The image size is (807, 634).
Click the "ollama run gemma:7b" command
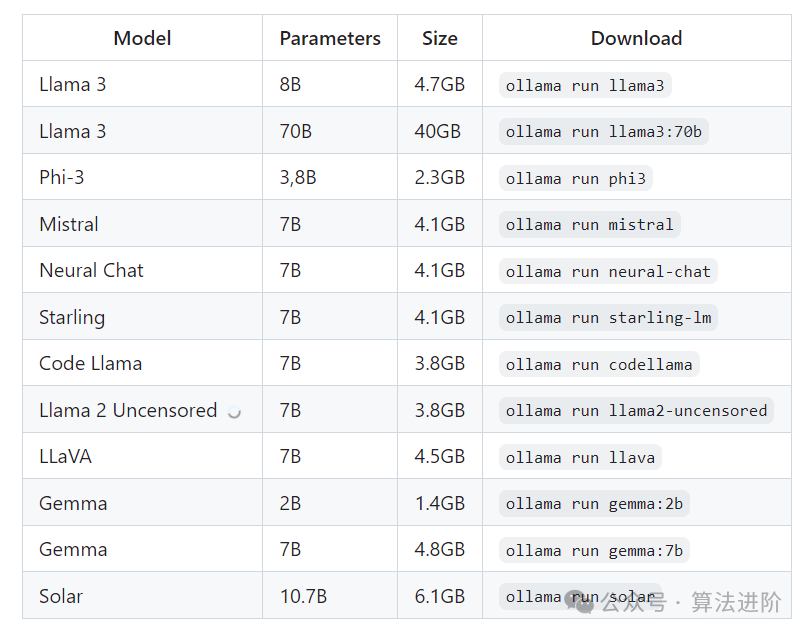click(594, 551)
